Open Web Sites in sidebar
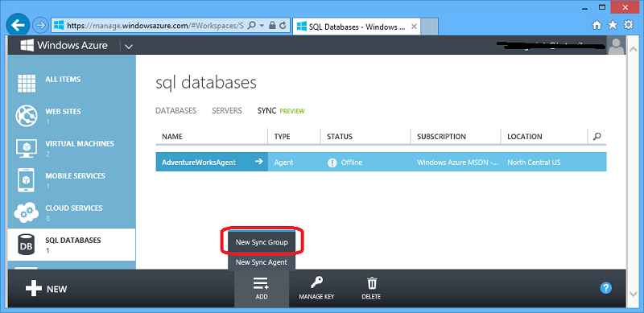644x313 pixels. tap(72, 115)
